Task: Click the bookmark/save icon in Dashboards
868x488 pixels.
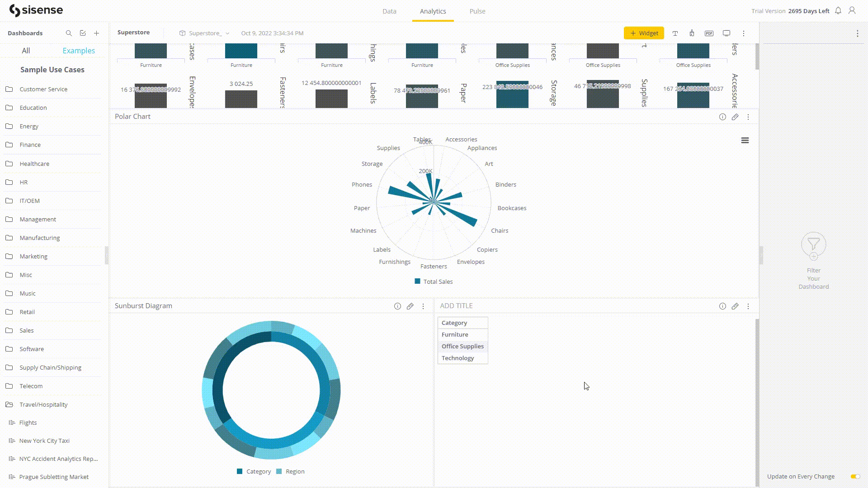Action: [x=83, y=33]
